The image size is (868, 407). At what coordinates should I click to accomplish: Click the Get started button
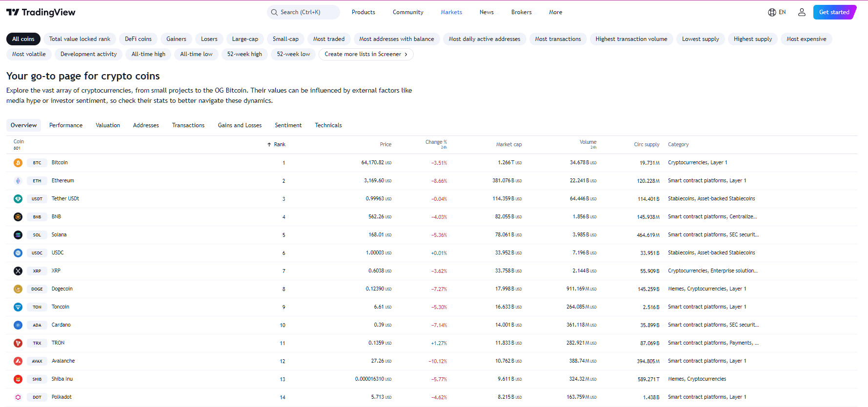click(x=834, y=12)
